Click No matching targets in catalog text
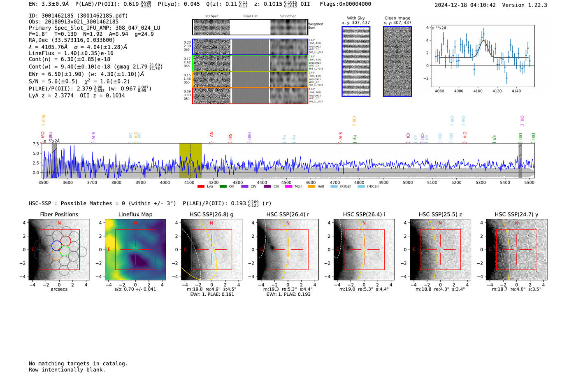The height and width of the screenshot is (392, 576). pyautogui.click(x=78, y=364)
